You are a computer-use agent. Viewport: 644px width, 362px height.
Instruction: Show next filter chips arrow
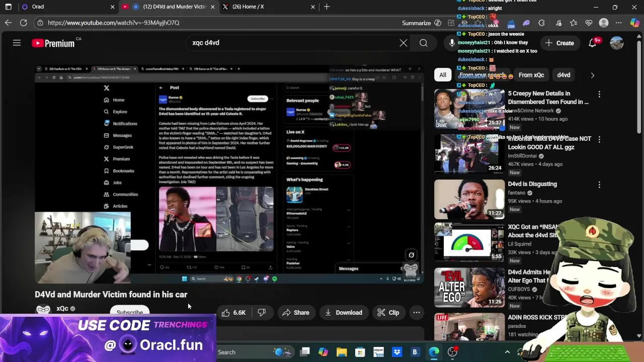(x=592, y=75)
